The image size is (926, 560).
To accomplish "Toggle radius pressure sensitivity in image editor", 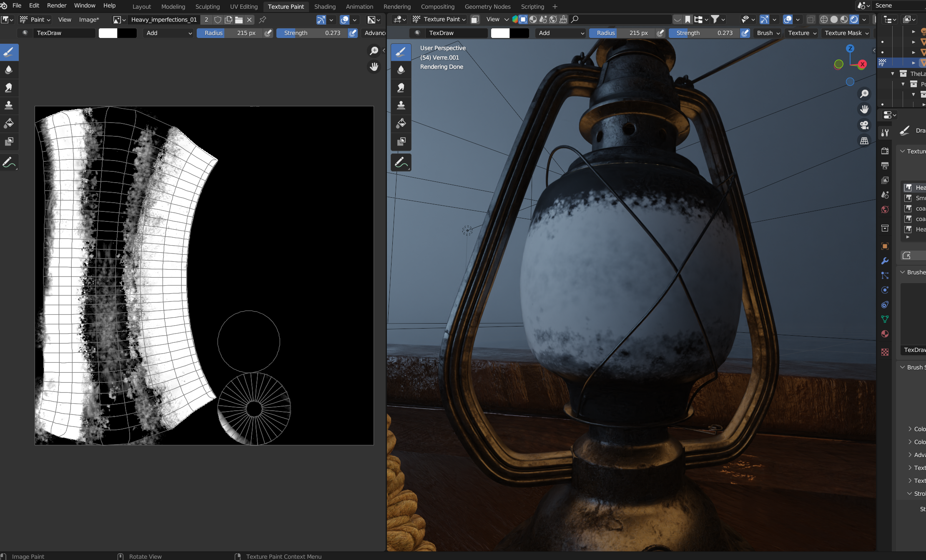I will [x=269, y=33].
